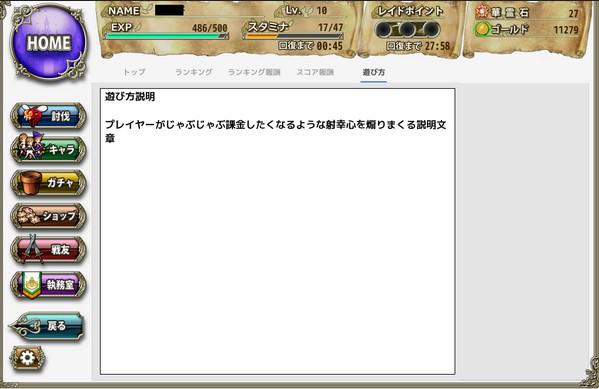
Task: Click the 遊び方説明 description text panel
Action: pyautogui.click(x=278, y=232)
